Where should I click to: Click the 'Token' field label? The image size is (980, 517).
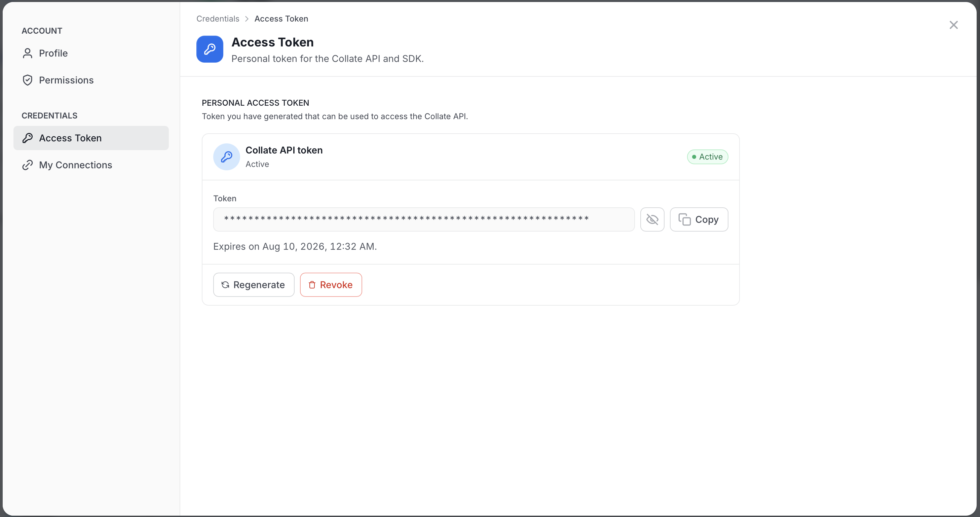224,198
